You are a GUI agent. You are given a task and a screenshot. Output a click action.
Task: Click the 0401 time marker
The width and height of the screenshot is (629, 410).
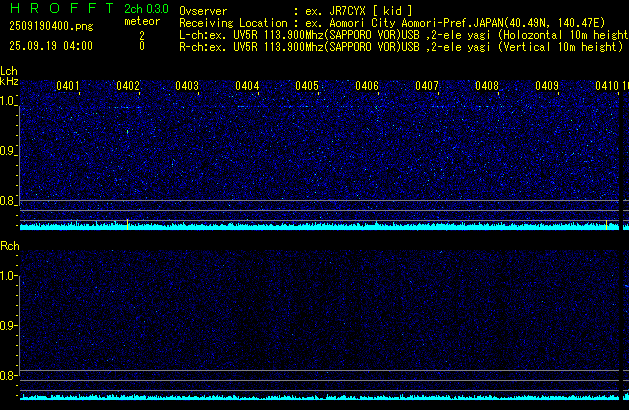(x=68, y=86)
